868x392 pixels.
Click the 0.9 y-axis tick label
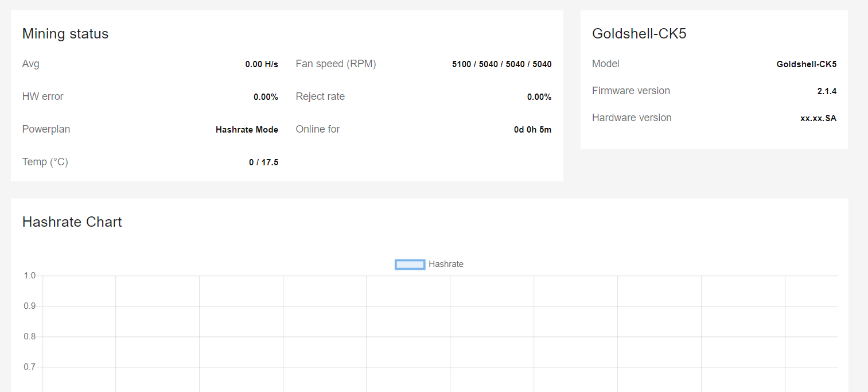coord(29,306)
